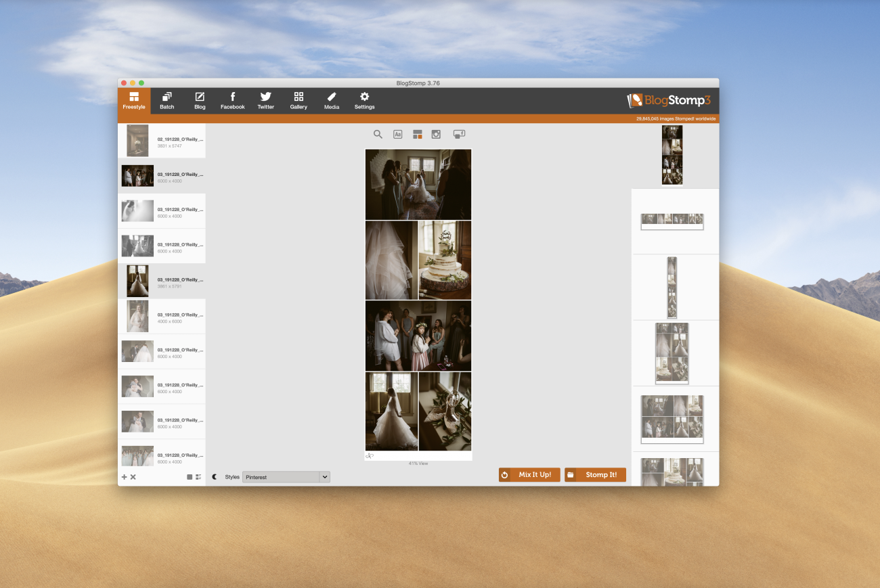The height and width of the screenshot is (588, 880).
Task: Open the text (Aa) tool
Action: (x=398, y=135)
